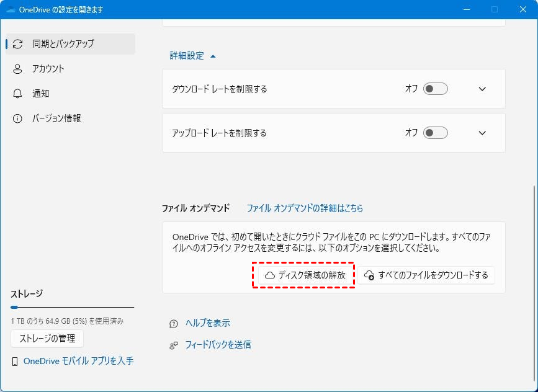The width and height of the screenshot is (538, 392).
Task: Toggle アップロード レートを制限する switch
Action: 435,133
